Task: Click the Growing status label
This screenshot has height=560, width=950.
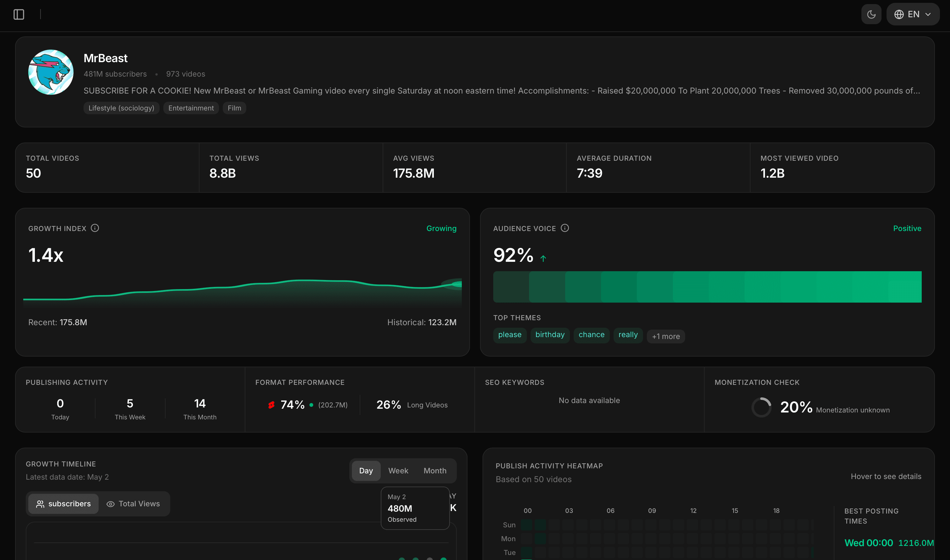Action: coord(441,228)
